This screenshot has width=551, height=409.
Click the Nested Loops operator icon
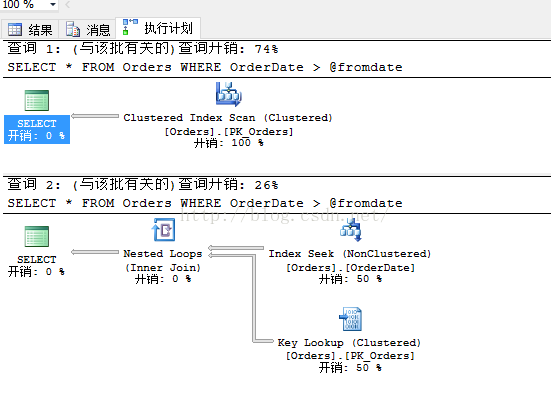click(163, 229)
